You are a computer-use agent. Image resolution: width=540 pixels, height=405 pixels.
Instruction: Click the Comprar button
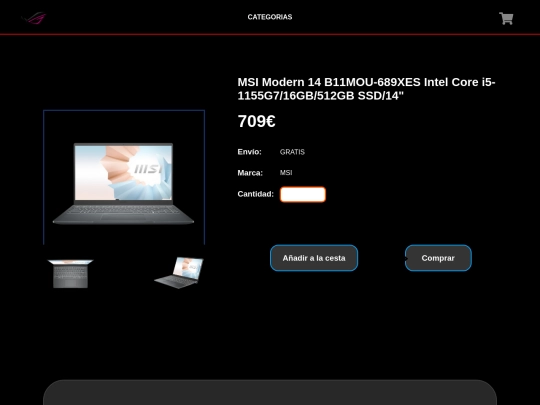438,258
